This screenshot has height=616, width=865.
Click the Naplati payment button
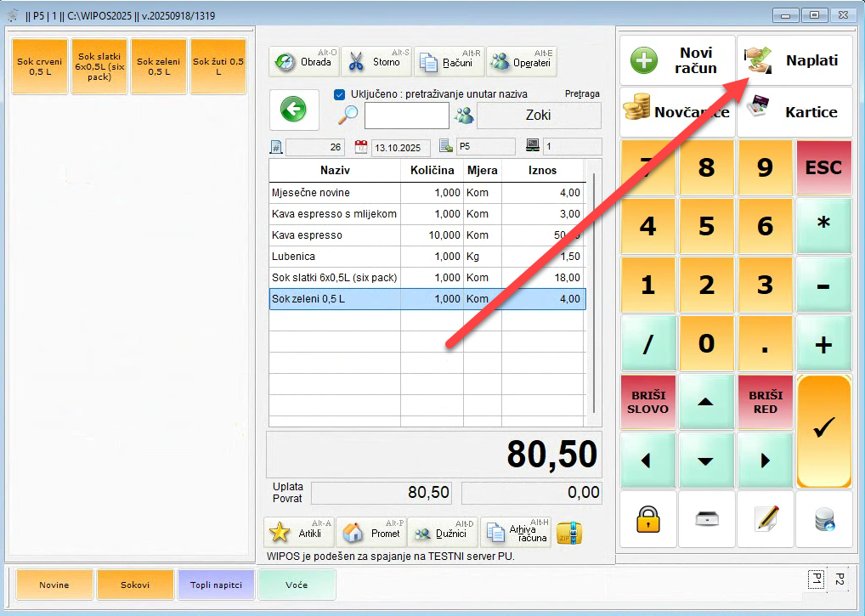pos(794,60)
